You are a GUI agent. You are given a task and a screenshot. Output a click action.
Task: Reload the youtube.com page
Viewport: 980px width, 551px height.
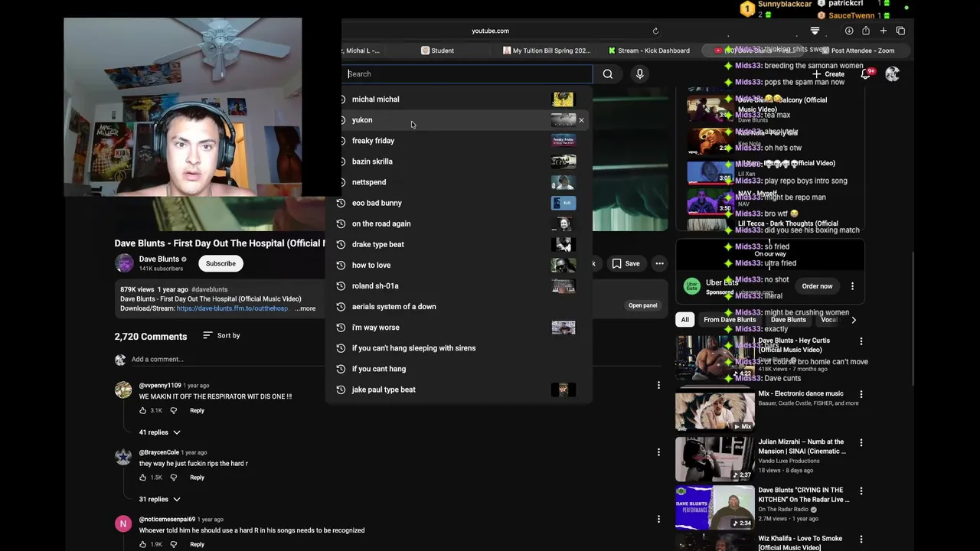[x=655, y=31]
